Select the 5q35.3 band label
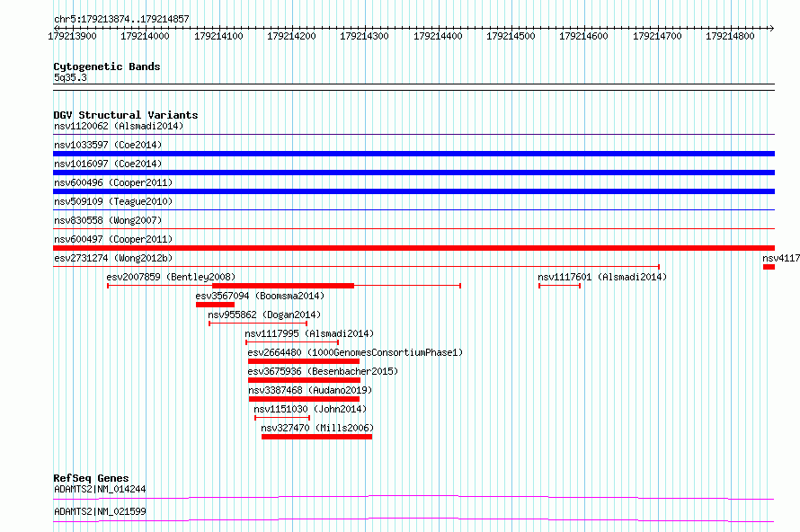The width and height of the screenshot is (800, 532). tap(70, 77)
